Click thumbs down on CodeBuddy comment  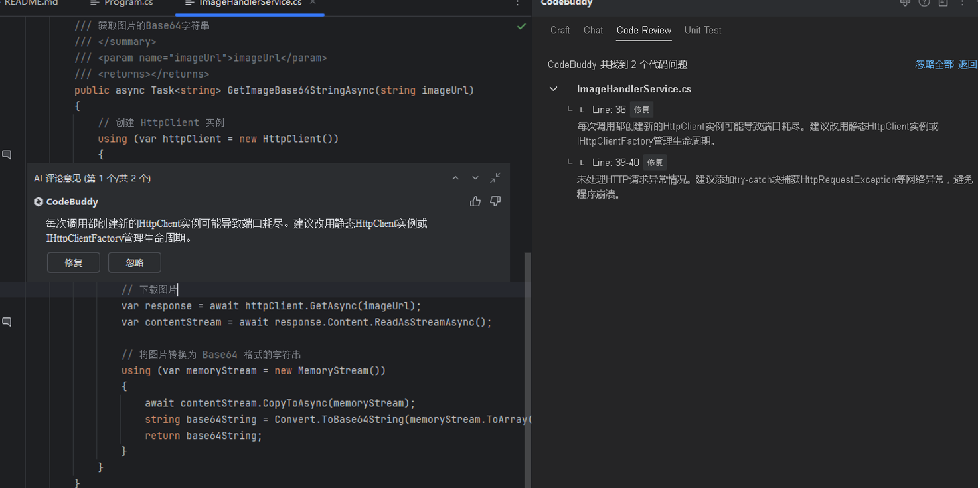495,202
